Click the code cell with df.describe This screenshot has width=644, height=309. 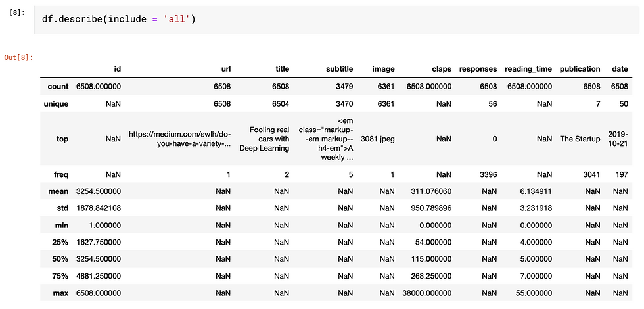point(339,20)
